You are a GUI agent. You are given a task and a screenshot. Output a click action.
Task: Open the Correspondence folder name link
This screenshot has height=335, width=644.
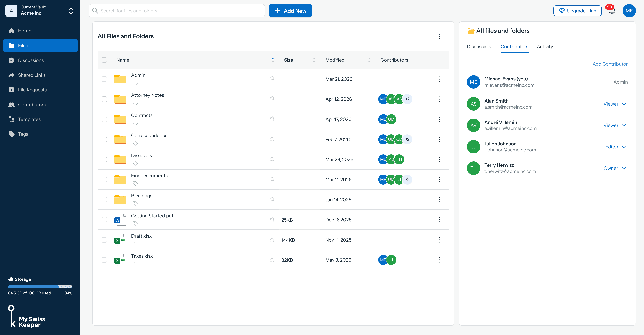(149, 135)
